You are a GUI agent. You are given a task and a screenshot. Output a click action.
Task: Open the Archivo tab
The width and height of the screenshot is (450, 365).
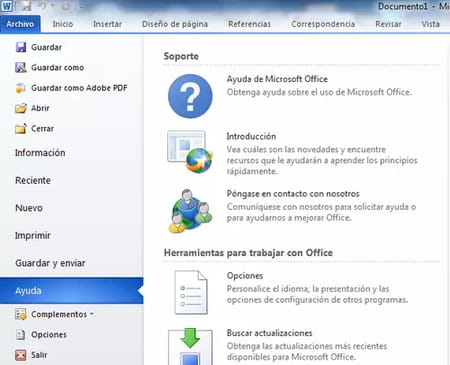20,24
